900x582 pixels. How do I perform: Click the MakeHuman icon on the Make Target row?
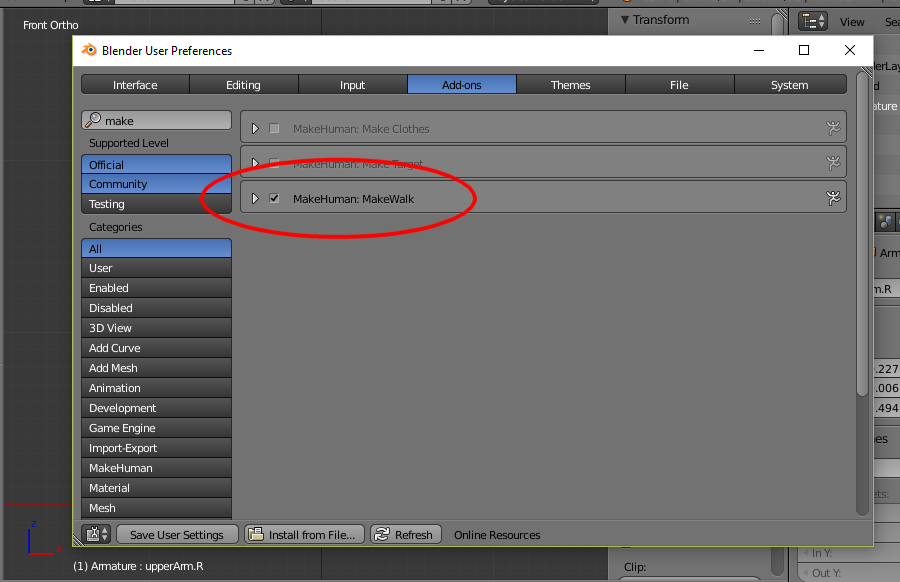[x=833, y=163]
